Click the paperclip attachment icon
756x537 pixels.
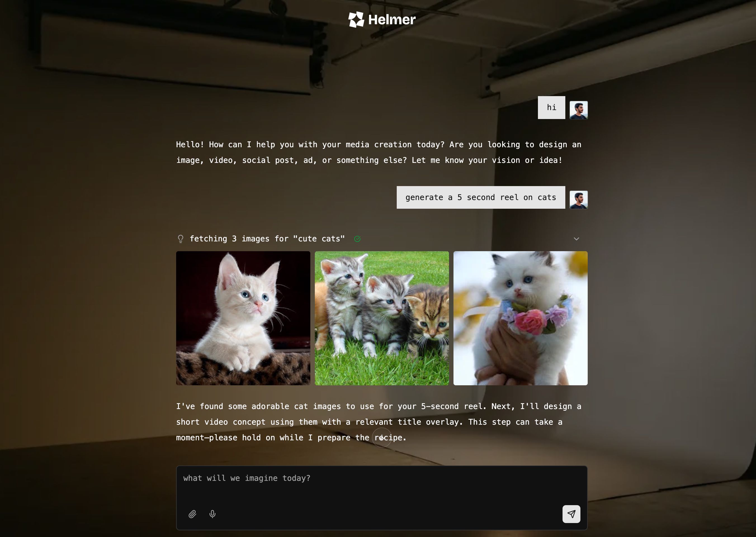192,514
